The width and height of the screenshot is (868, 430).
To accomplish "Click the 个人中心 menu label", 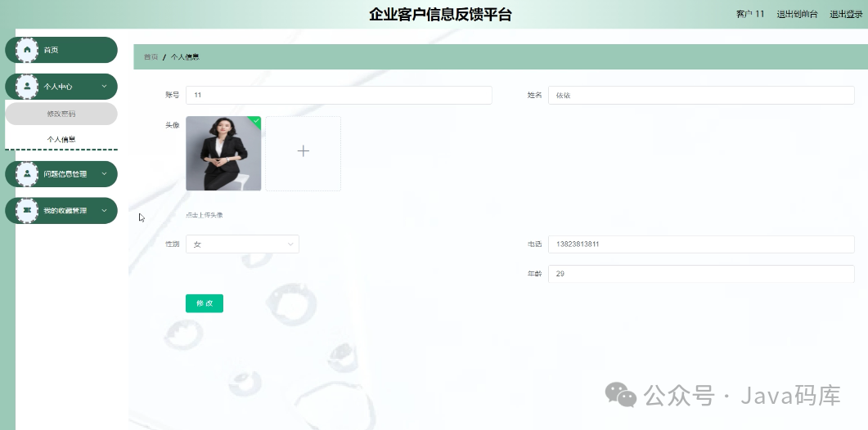I will point(58,87).
